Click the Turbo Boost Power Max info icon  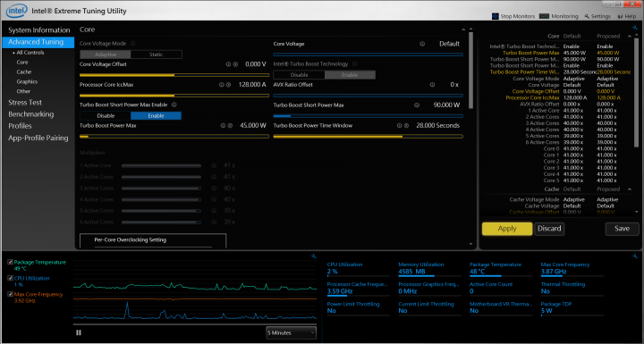click(223, 126)
